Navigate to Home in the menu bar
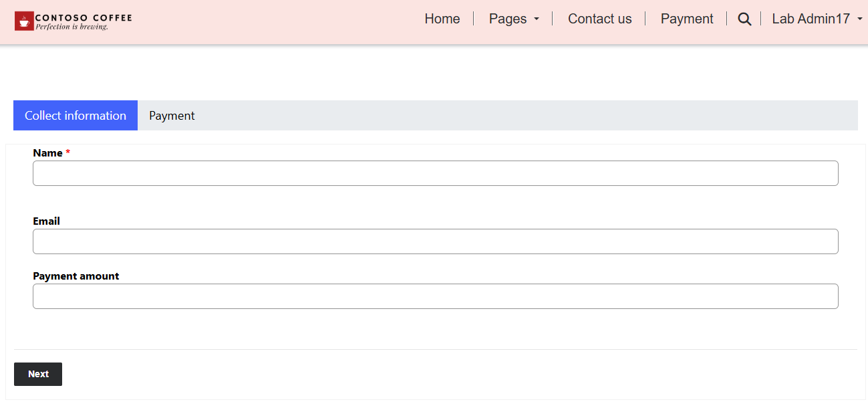Screen dimensions: 868x410 (x=442, y=19)
